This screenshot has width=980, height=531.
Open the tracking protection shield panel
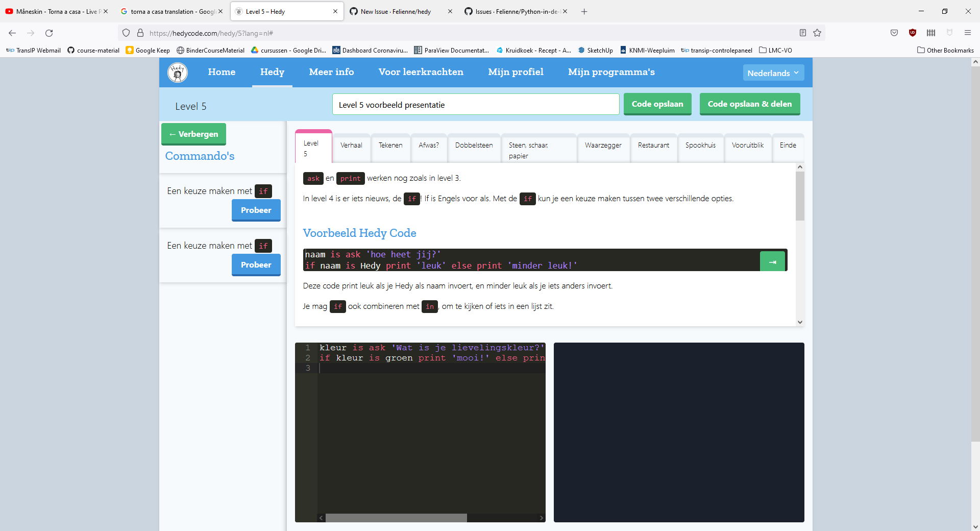click(126, 33)
